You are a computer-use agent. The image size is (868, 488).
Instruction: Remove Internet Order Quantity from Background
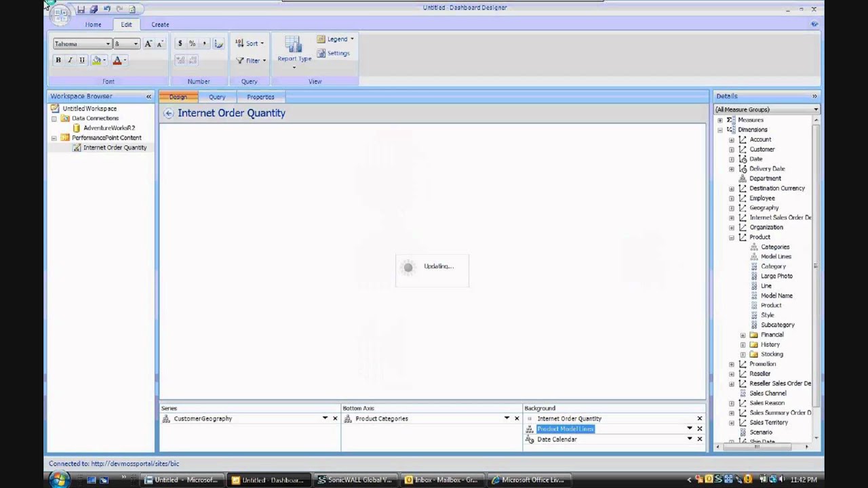pyautogui.click(x=700, y=419)
